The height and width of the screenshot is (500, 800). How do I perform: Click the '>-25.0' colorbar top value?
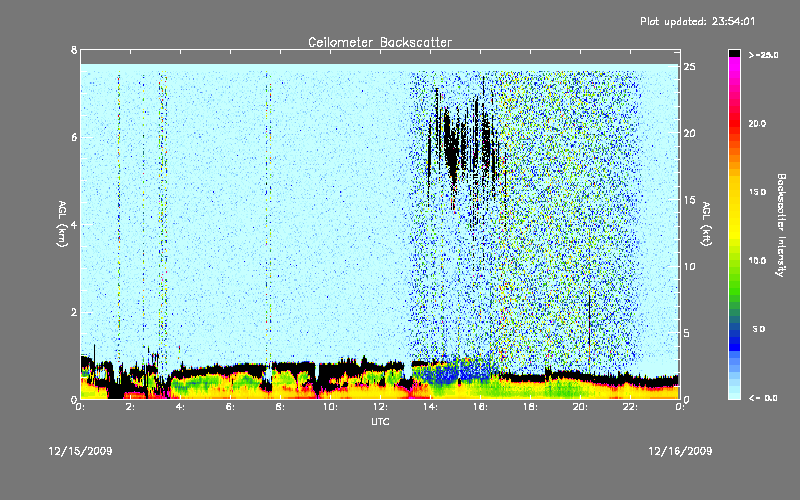pos(763,55)
